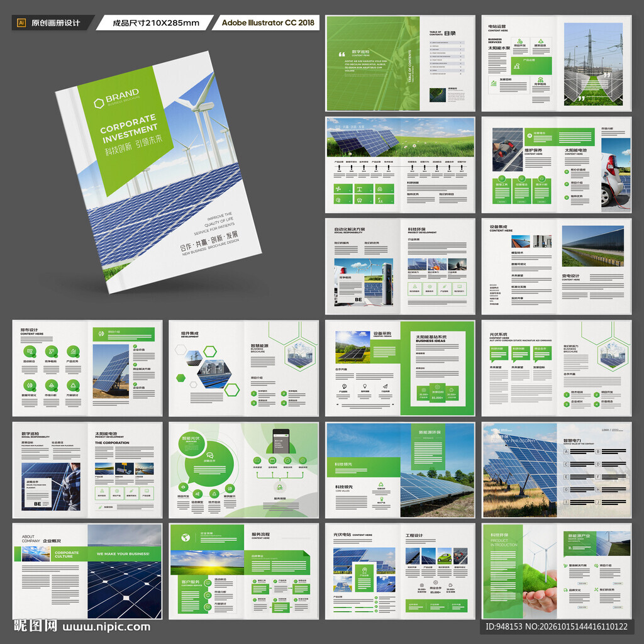Click the hexagon BRAND logo on cover
644x644 pixels.
[x=99, y=103]
